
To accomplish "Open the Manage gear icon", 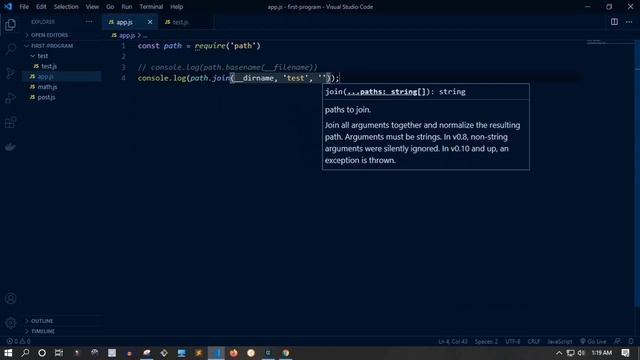I will click(x=11, y=323).
